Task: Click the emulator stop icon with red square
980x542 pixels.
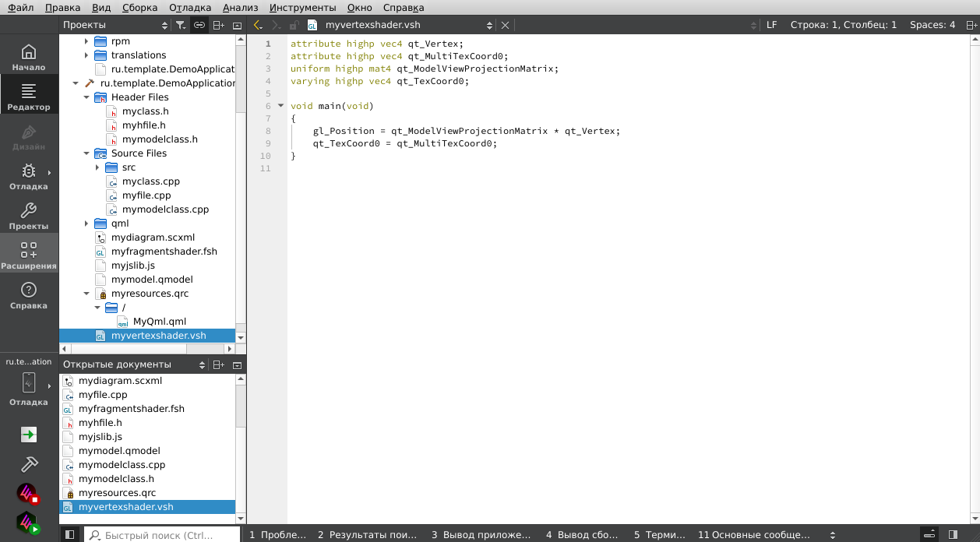Action: pos(29,494)
